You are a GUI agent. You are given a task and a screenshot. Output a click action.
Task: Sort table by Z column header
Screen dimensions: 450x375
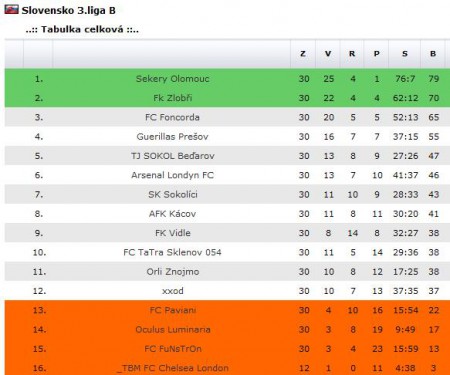coord(303,54)
